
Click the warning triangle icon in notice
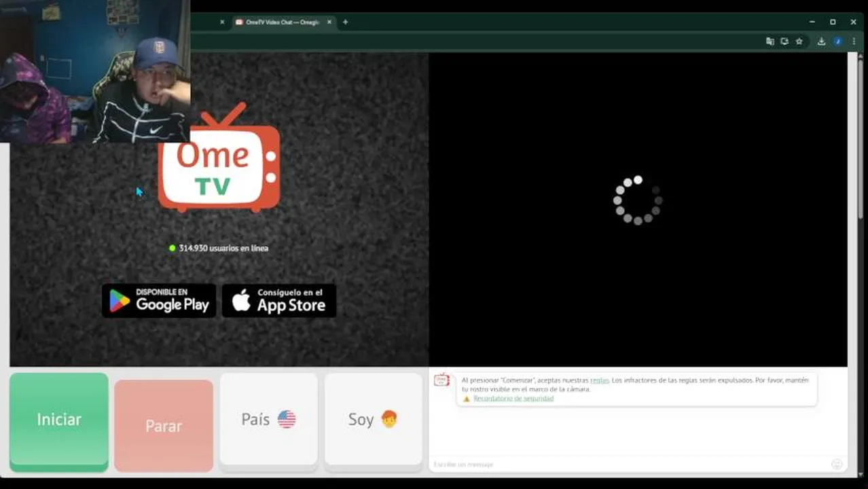pyautogui.click(x=467, y=399)
